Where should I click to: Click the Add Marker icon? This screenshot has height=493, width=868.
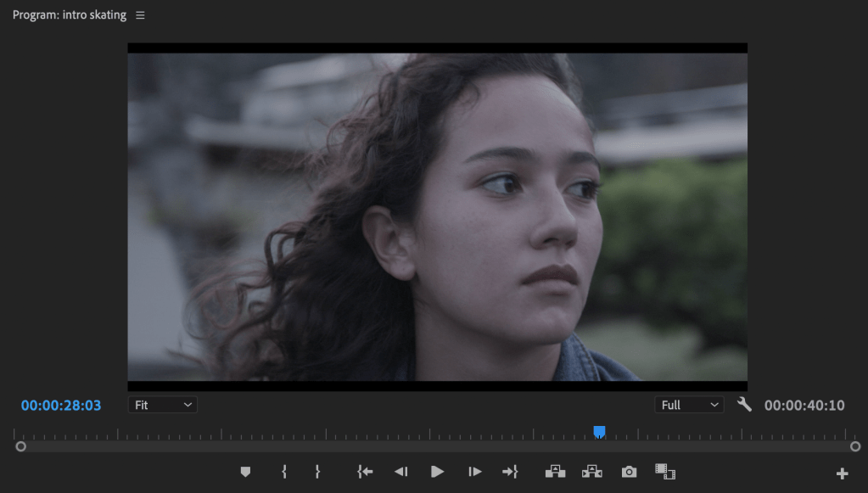tap(245, 472)
